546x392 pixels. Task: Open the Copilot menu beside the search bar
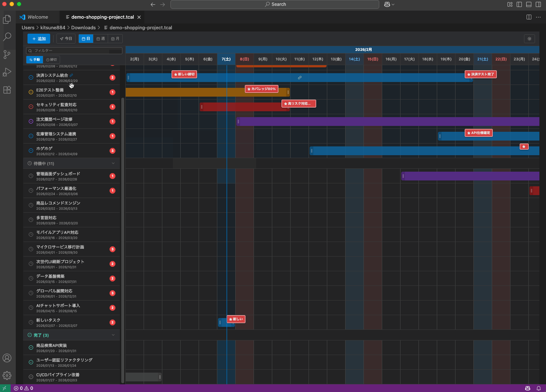tap(389, 4)
